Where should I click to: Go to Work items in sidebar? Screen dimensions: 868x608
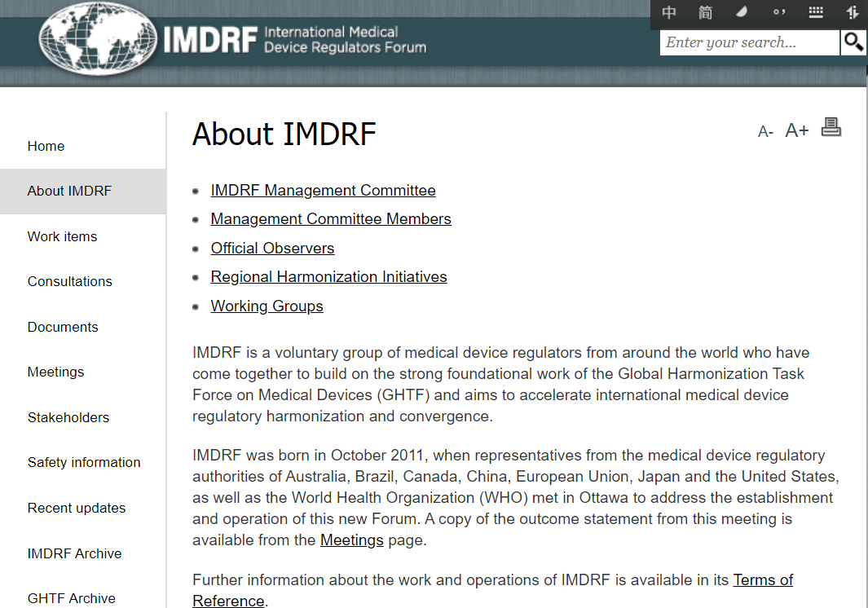(62, 236)
